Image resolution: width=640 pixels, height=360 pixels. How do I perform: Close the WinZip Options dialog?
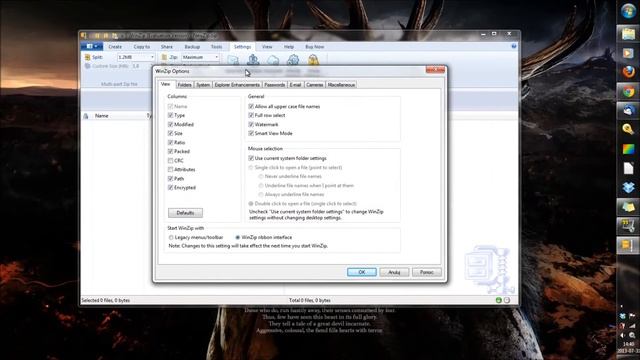[435, 70]
